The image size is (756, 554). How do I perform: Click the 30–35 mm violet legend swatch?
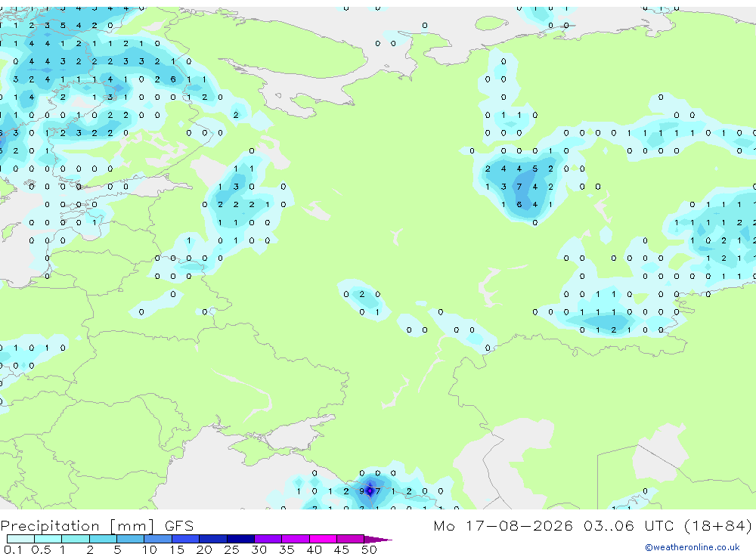[268, 539]
